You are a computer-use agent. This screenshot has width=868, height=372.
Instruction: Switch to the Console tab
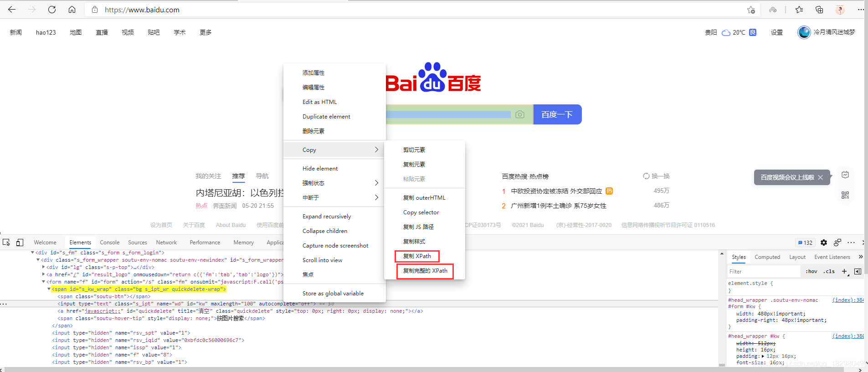(109, 243)
